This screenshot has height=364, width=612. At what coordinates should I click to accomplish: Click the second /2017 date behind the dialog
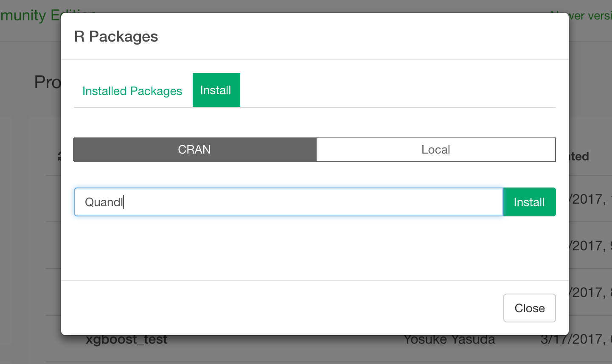588,246
